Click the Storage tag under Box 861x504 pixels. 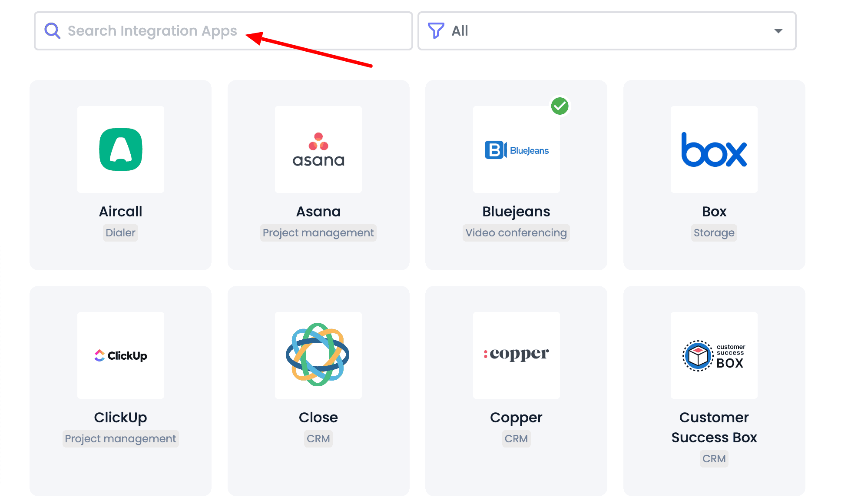point(714,233)
